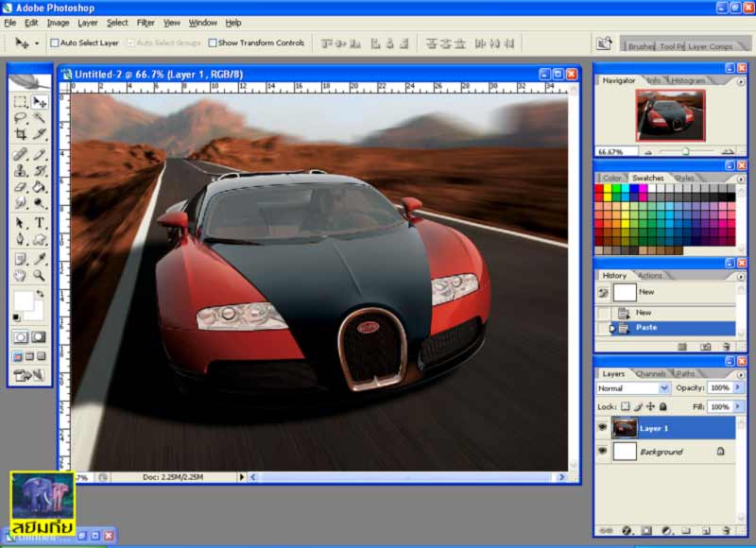This screenshot has height=548, width=756.
Task: Open the Fill slider arrow
Action: point(738,406)
